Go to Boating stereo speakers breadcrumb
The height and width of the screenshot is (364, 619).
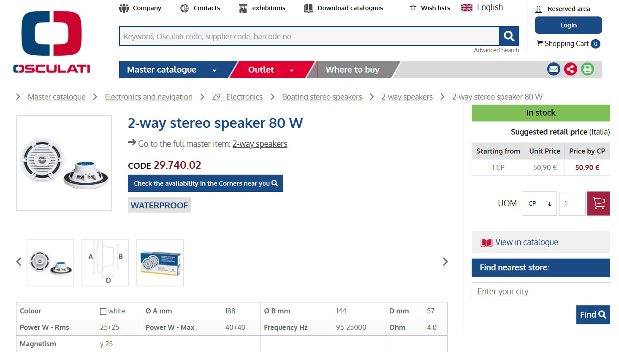point(322,97)
